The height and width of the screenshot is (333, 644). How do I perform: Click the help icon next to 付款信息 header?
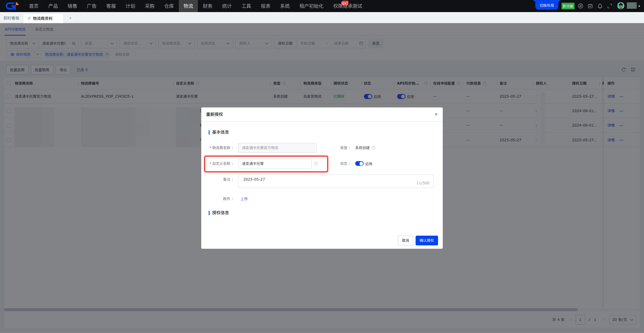(484, 83)
